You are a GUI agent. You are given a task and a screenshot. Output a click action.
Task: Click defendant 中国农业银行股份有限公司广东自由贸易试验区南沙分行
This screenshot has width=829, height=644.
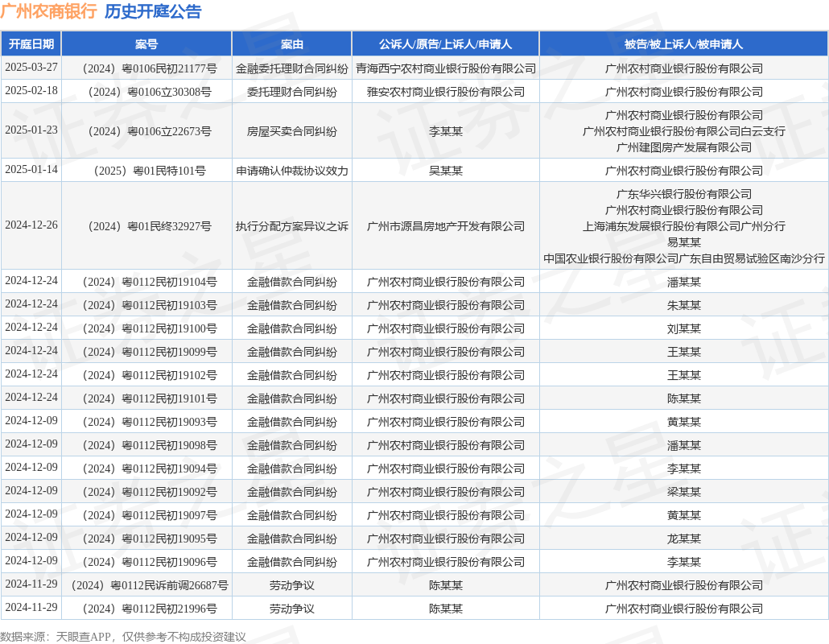pyautogui.click(x=683, y=258)
